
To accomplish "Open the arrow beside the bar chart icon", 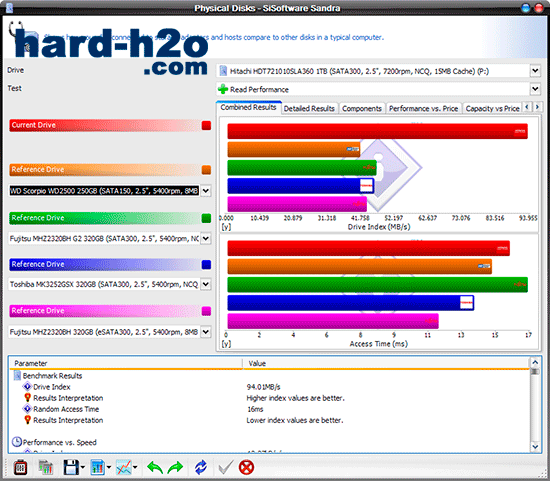I will tap(109, 467).
